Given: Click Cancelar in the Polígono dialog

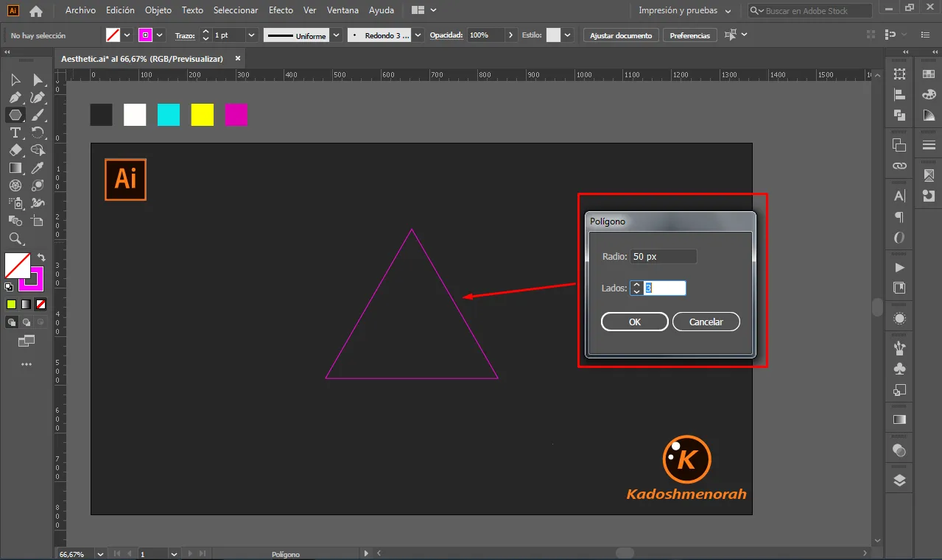Looking at the screenshot, I should 706,322.
